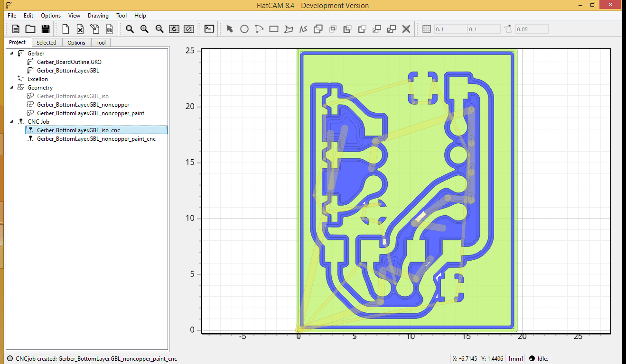Viewport: 626px width, 364px height.
Task: Select Gerber_BoardOutline.GKO in the project tree
Action: [69, 62]
